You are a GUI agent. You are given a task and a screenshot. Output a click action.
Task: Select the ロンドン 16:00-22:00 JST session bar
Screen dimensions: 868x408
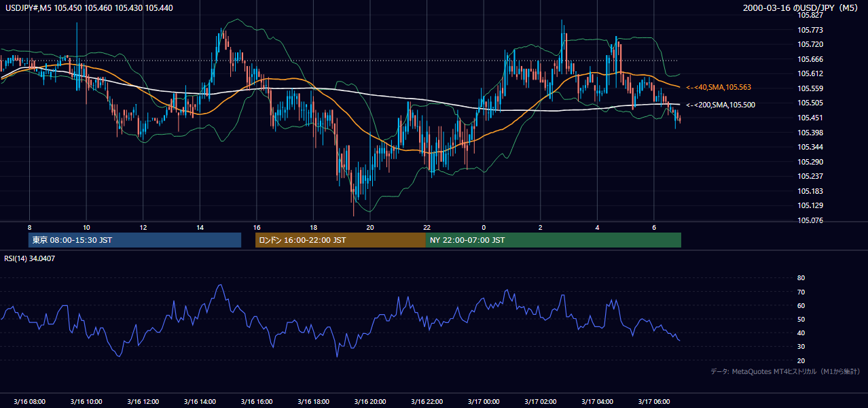point(340,240)
